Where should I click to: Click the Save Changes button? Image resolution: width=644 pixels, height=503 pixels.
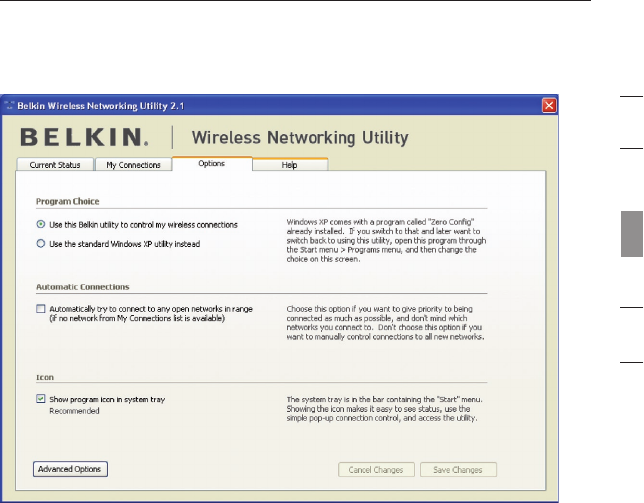[x=458, y=470]
